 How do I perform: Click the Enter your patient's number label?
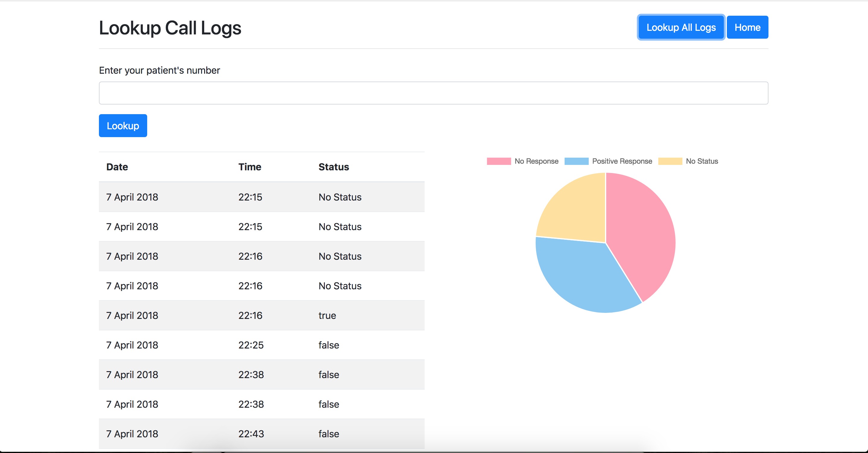click(159, 70)
